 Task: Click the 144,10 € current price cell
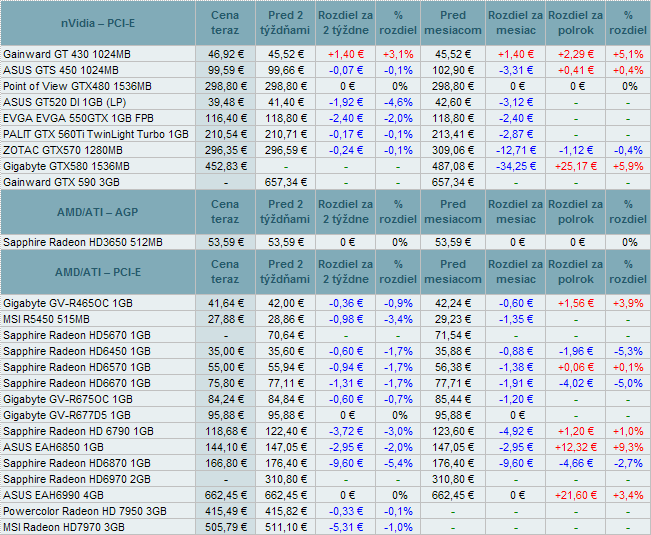click(x=225, y=447)
